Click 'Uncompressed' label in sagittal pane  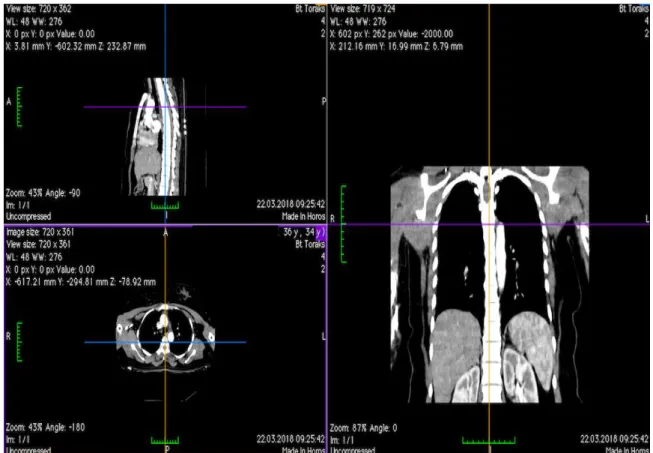[28, 217]
